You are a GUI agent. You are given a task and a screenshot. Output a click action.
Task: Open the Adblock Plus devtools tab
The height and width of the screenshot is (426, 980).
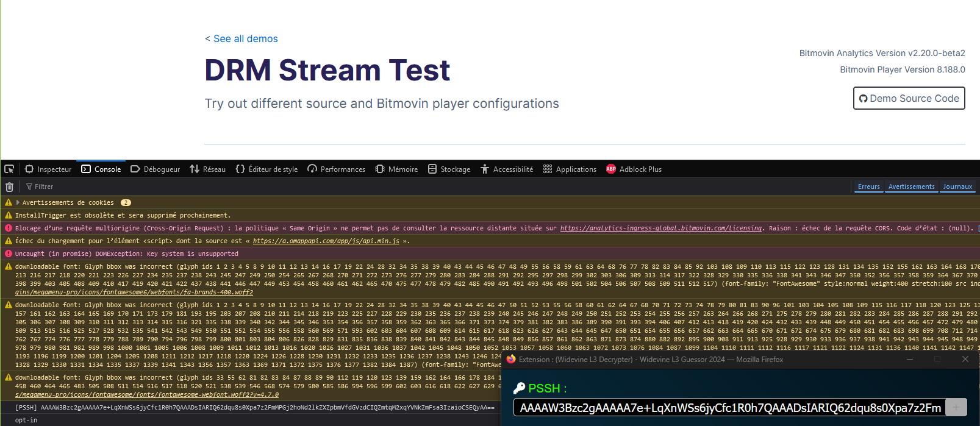tap(634, 169)
